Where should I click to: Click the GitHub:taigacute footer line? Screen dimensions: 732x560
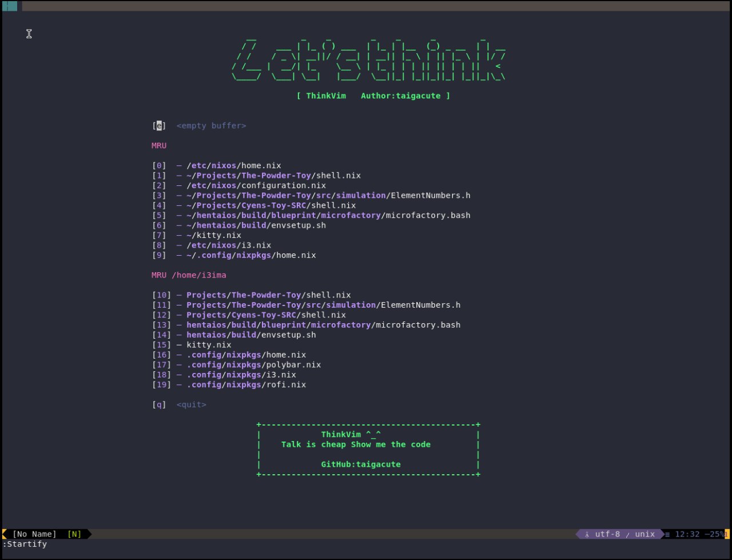coord(361,464)
